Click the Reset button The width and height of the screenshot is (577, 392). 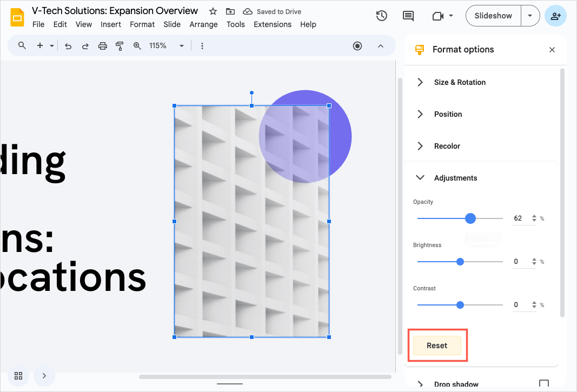pyautogui.click(x=437, y=346)
